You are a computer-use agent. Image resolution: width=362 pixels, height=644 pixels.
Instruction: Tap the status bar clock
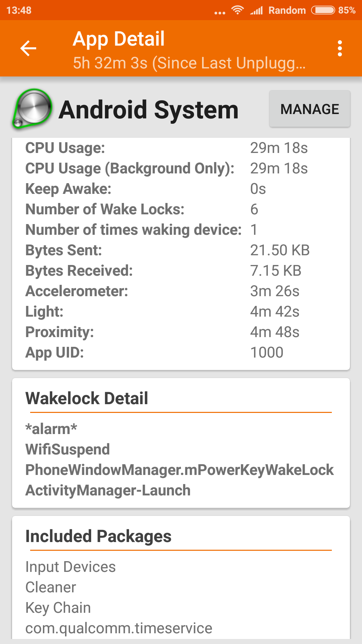19,10
